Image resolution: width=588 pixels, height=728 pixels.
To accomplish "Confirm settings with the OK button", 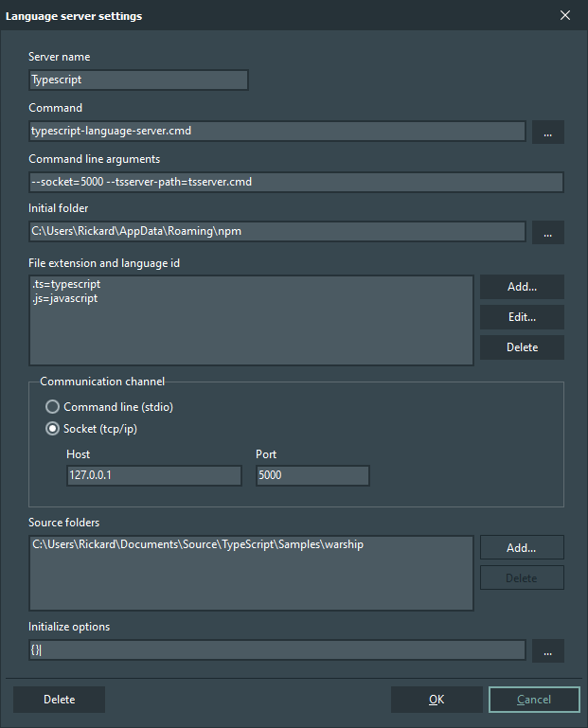I will pyautogui.click(x=436, y=700).
